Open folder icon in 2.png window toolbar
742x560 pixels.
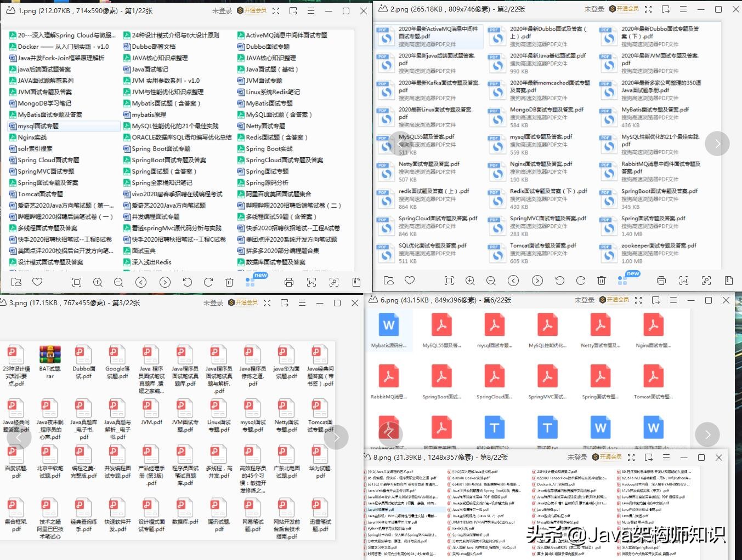(x=389, y=281)
